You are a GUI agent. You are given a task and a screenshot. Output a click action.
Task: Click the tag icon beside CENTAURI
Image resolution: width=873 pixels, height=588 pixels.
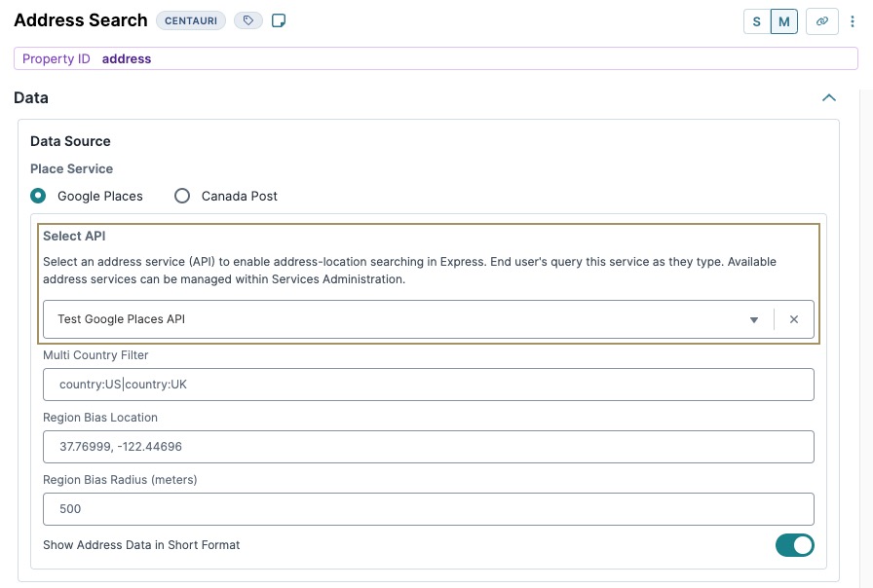pos(248,20)
